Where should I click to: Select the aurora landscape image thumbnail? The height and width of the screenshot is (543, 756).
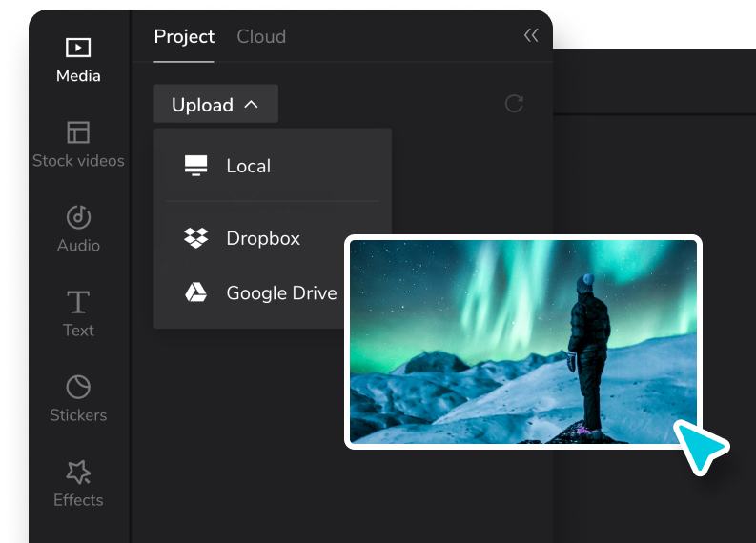522,342
